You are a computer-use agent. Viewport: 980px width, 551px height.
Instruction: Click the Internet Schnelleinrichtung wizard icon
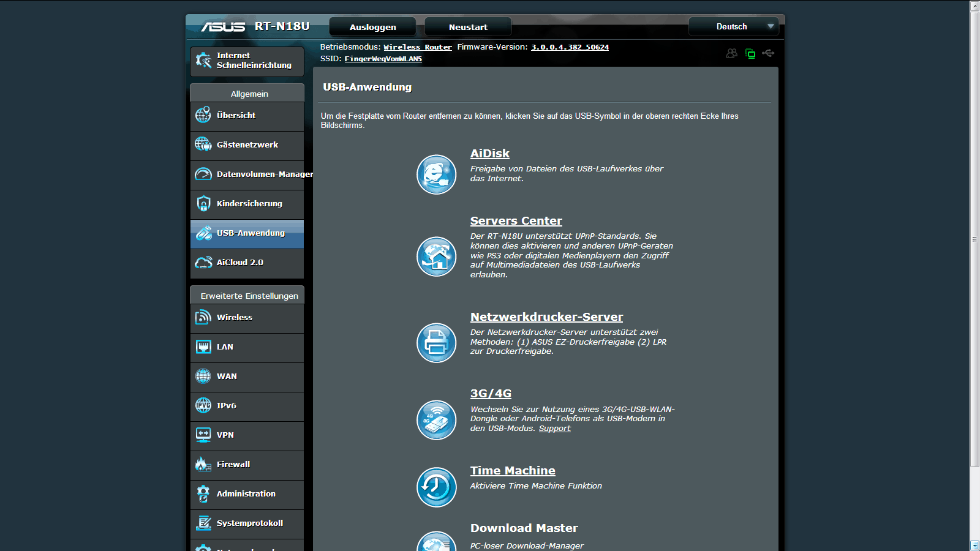(203, 60)
